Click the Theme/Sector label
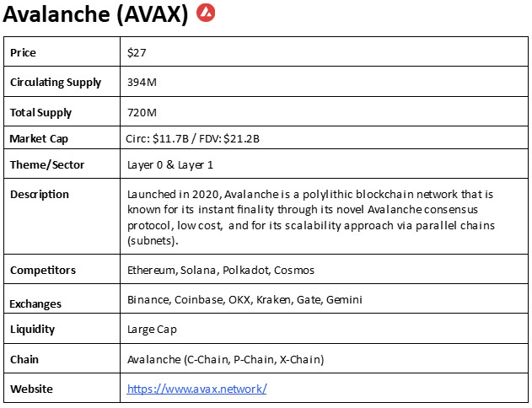 pyautogui.click(x=47, y=165)
